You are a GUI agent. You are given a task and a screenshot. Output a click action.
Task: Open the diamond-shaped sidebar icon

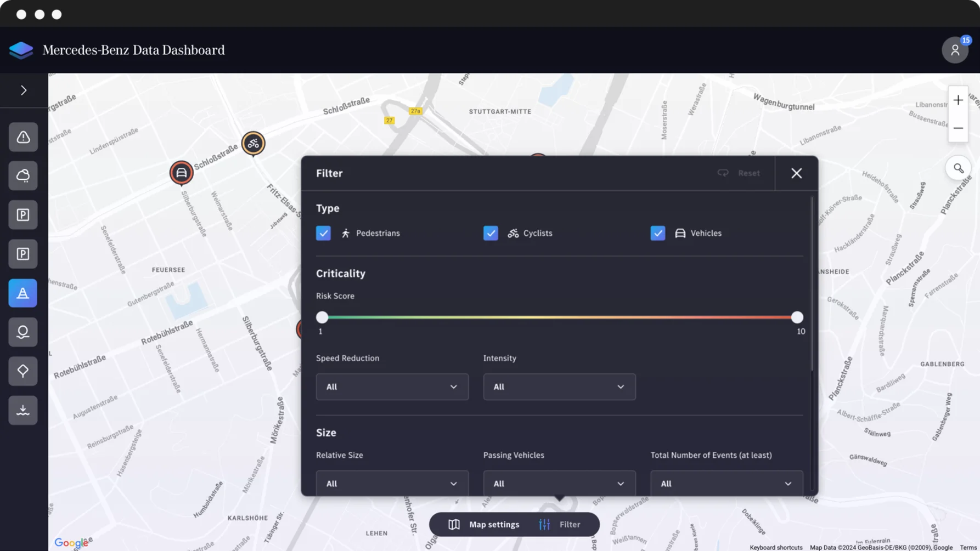point(23,371)
